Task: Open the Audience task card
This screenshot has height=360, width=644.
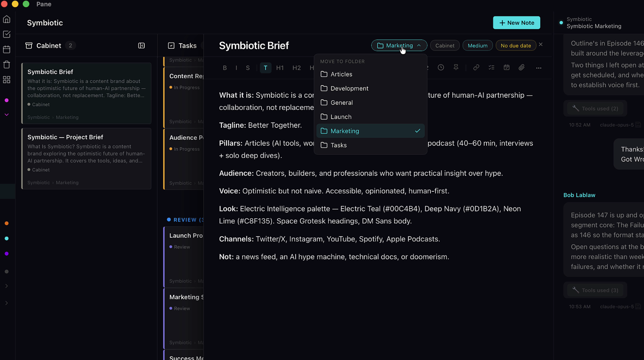Action: (x=184, y=159)
